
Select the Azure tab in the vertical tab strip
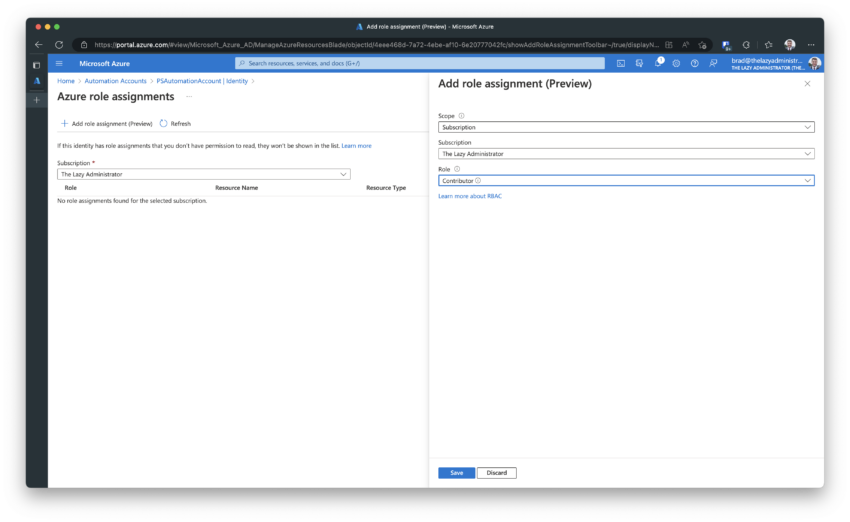click(37, 81)
